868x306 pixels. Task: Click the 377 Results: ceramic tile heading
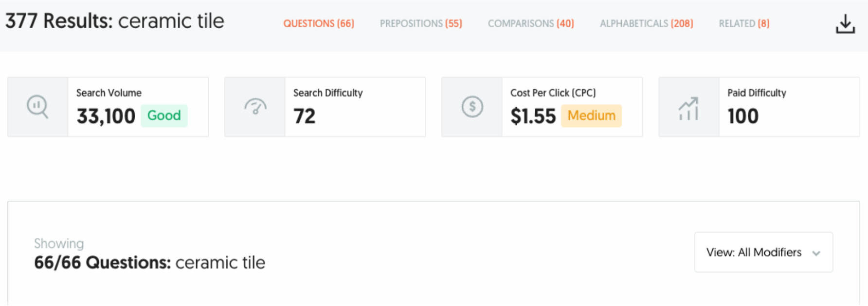click(x=115, y=21)
